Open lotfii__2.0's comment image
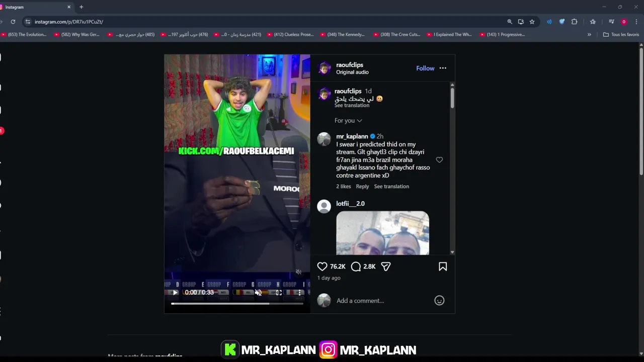 click(382, 233)
